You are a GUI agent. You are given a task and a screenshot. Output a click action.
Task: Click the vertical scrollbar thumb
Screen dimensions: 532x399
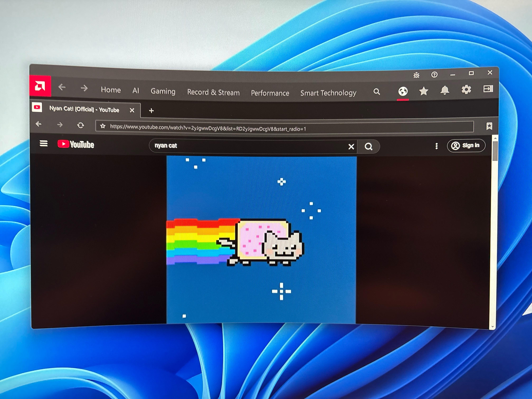(495, 151)
